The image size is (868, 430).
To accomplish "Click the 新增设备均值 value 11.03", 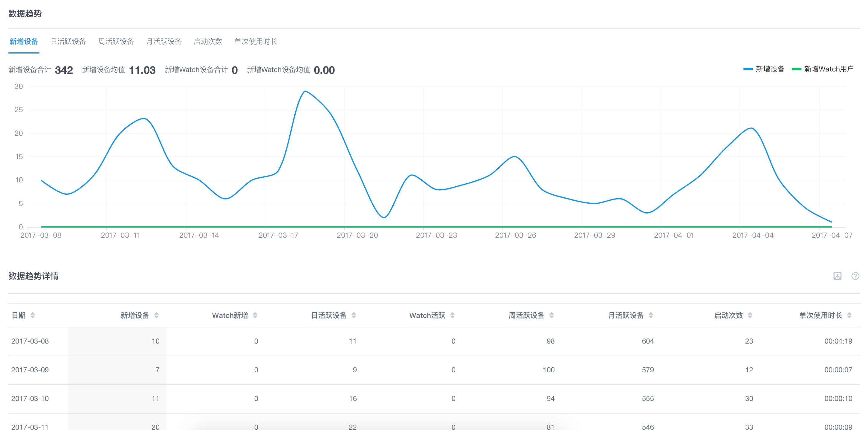I will pos(142,70).
